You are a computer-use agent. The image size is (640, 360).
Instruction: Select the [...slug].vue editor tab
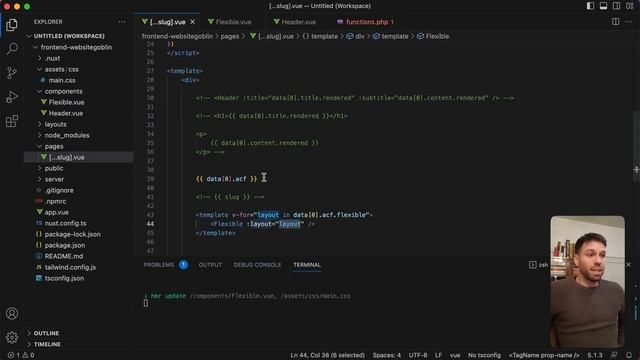pyautogui.click(x=168, y=22)
